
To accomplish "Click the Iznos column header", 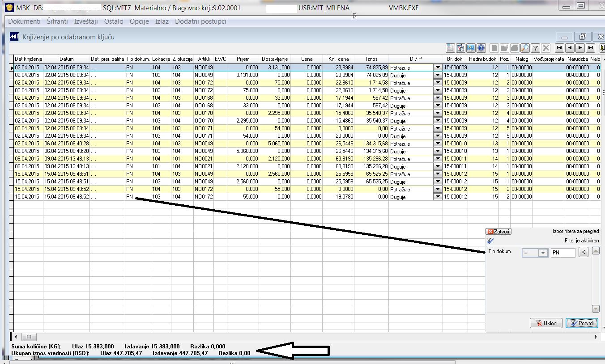I will coord(371,59).
